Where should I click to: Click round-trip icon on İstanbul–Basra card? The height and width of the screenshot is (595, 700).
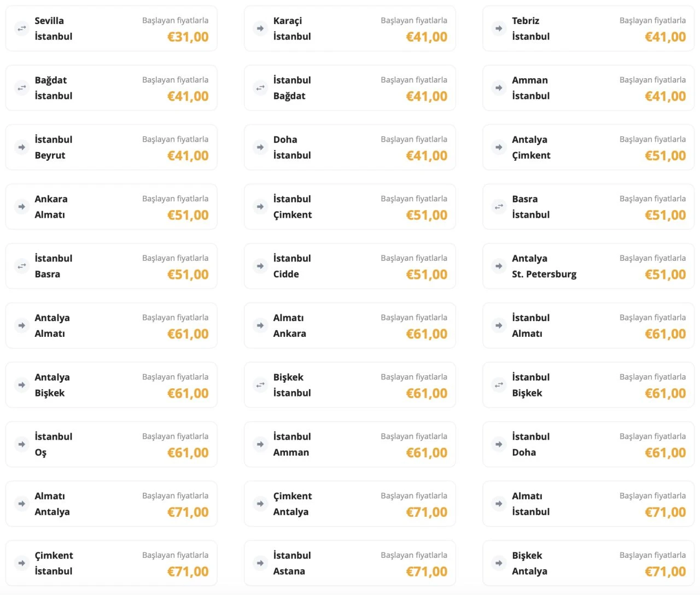[22, 266]
